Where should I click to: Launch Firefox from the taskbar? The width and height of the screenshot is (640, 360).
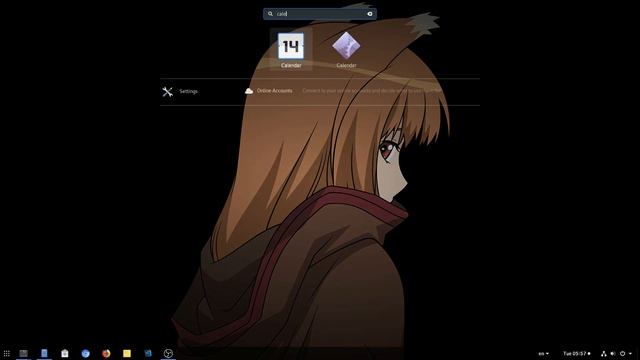pos(106,353)
